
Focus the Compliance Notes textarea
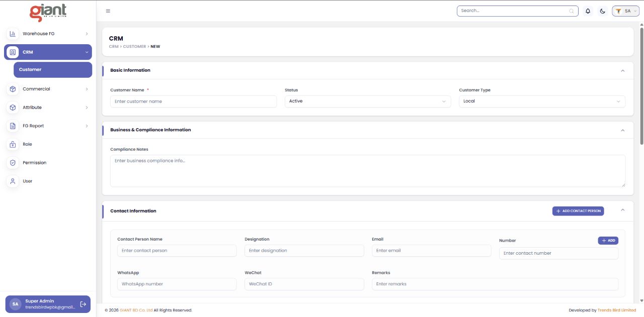pyautogui.click(x=368, y=171)
